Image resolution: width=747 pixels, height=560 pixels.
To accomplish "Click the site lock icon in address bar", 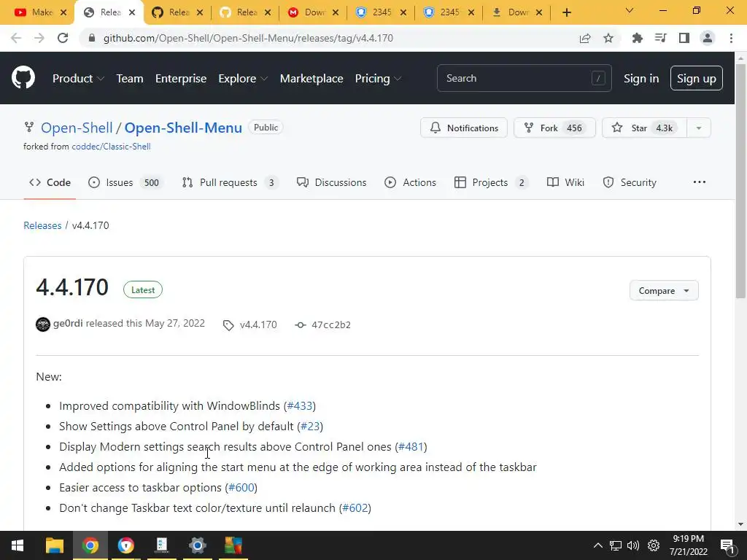I will [92, 38].
